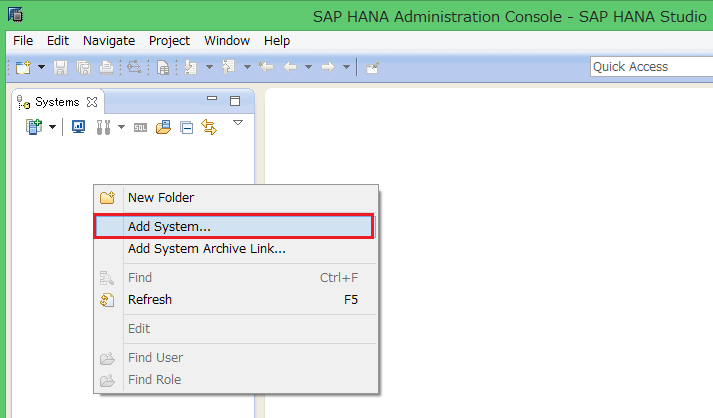Choose Edit in the context menu

[x=236, y=329]
